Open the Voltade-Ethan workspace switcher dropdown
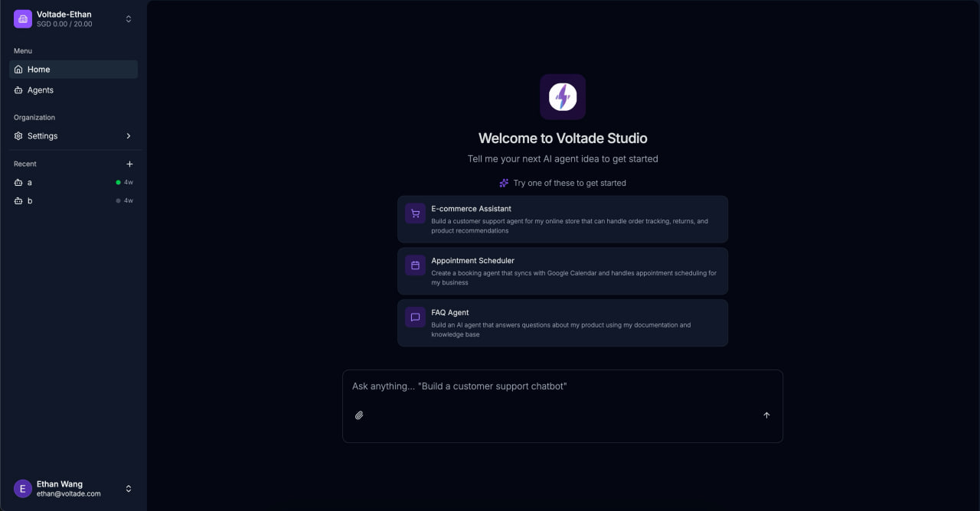 (x=129, y=19)
